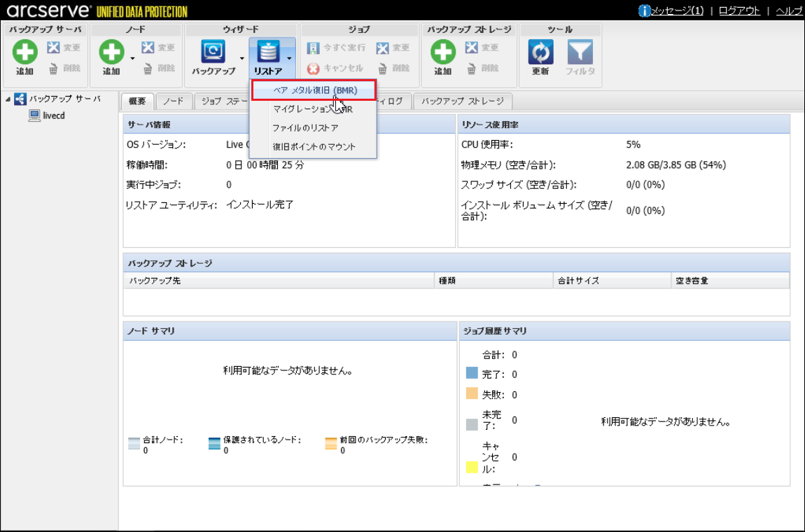Screen dimensions: 805x532
Task: Click Cancel (キャンセル) job icon
Action: (313, 69)
